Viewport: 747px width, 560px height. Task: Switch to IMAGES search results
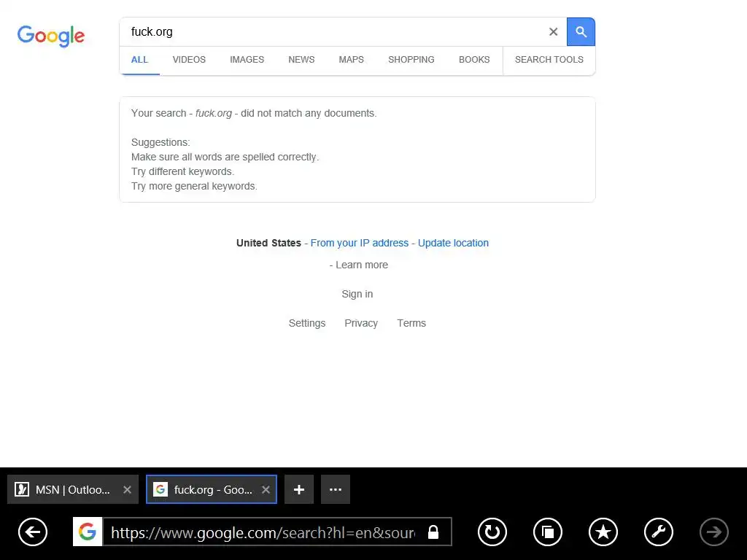(247, 60)
